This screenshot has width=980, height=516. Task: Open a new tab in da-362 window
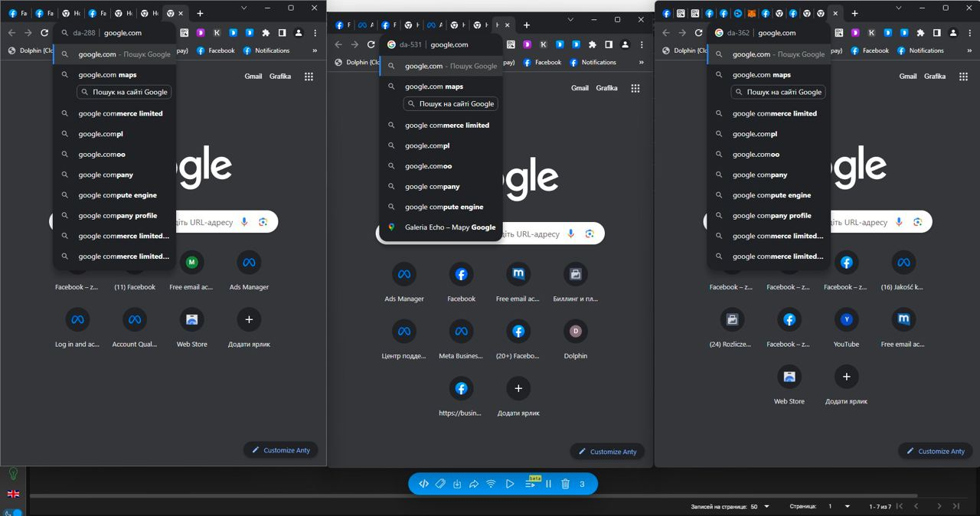coord(854,13)
